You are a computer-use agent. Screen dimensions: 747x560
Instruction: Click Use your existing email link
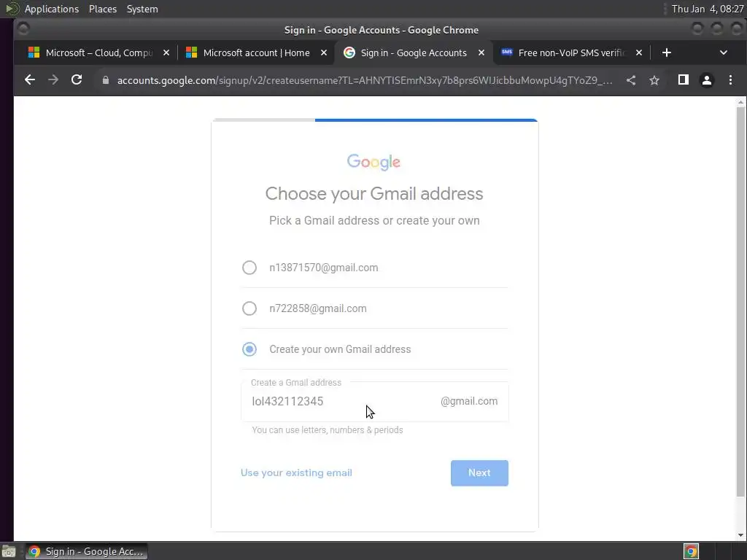coord(296,472)
